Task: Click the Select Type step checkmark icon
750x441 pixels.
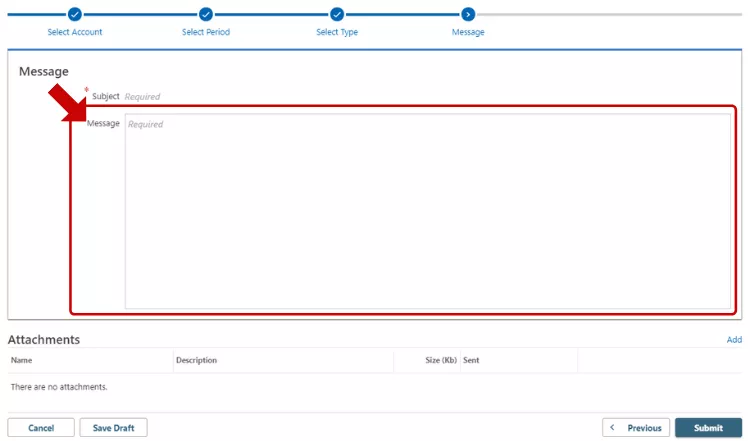Action: [x=337, y=14]
